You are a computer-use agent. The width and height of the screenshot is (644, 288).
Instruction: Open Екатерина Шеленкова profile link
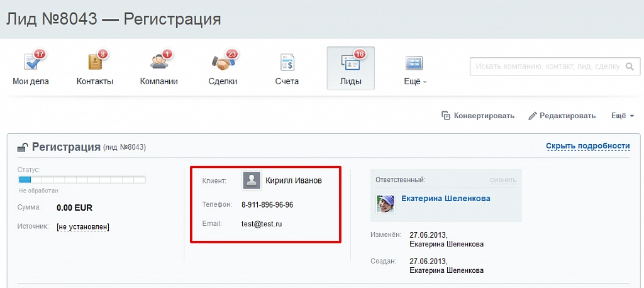445,198
